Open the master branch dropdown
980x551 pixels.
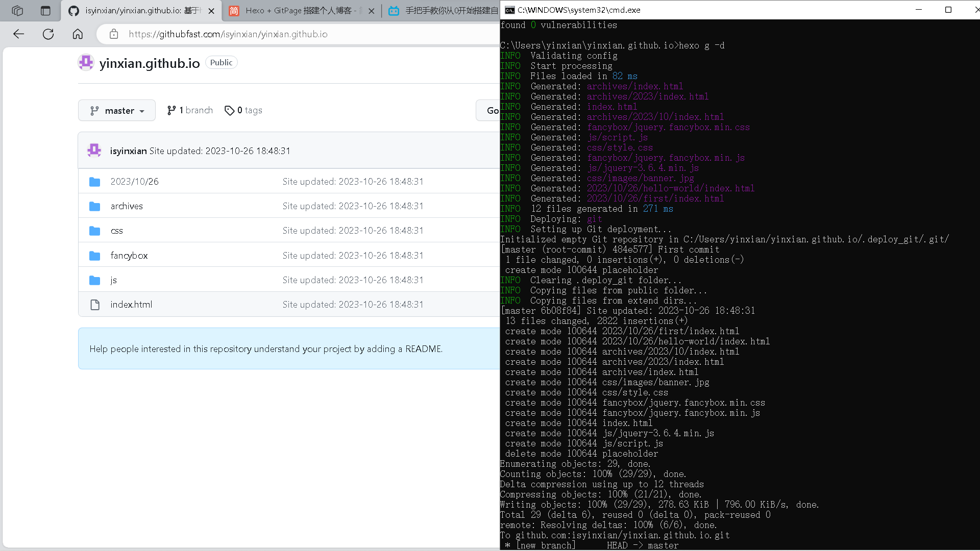click(116, 110)
